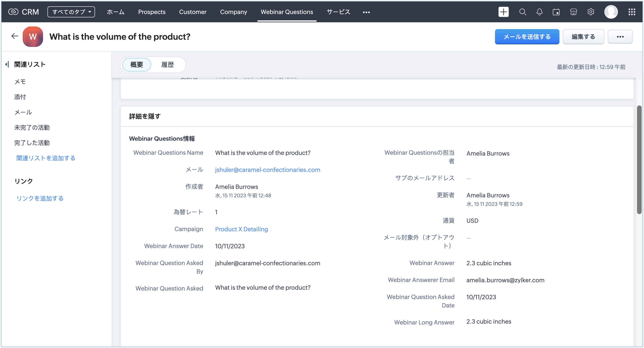Open the marketplace store icon
The image size is (644, 348).
(x=573, y=12)
